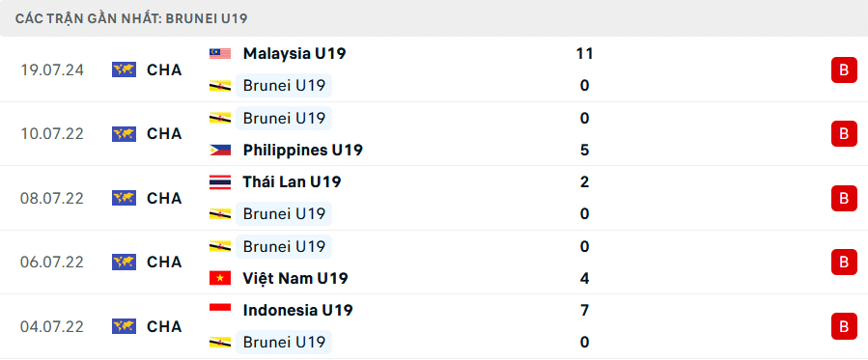
Task: Click the world map icon beside 04.07.22
Action: [x=124, y=326]
